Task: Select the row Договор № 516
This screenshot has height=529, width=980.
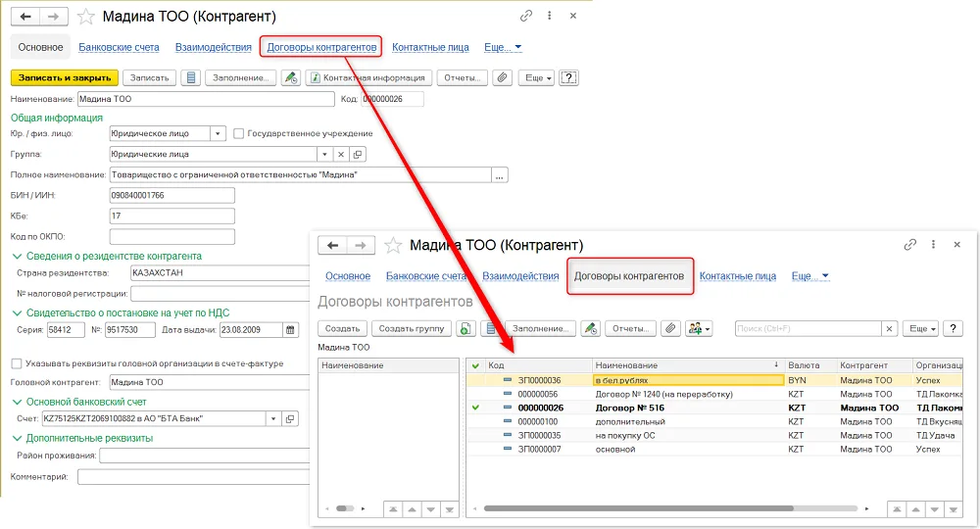Action: [x=714, y=408]
